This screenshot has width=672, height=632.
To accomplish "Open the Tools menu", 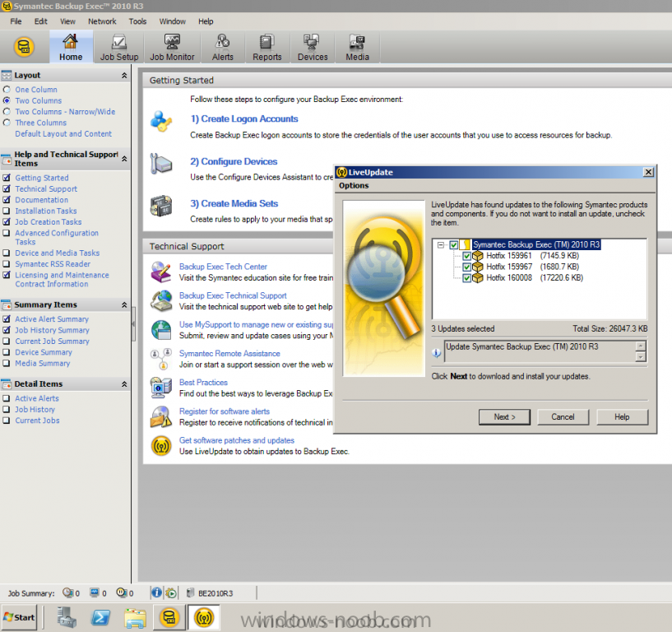I will [x=137, y=21].
